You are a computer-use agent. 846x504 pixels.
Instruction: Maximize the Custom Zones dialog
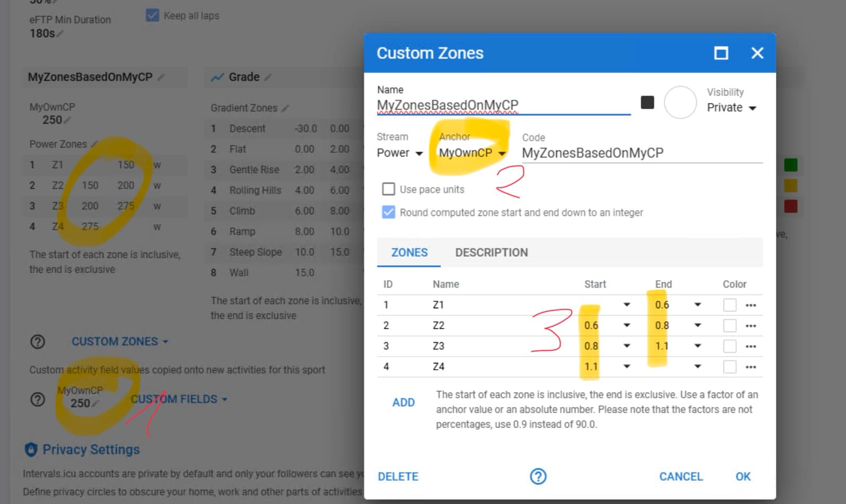tap(721, 53)
